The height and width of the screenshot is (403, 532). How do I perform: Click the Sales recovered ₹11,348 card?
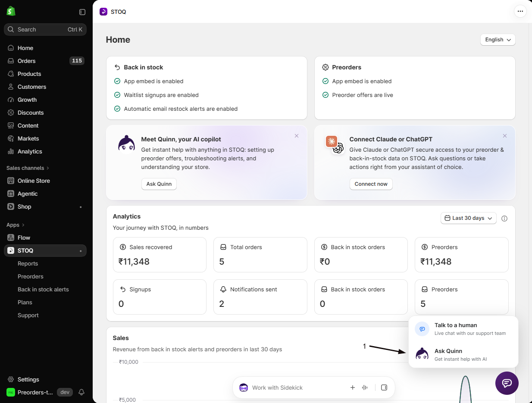click(x=160, y=255)
